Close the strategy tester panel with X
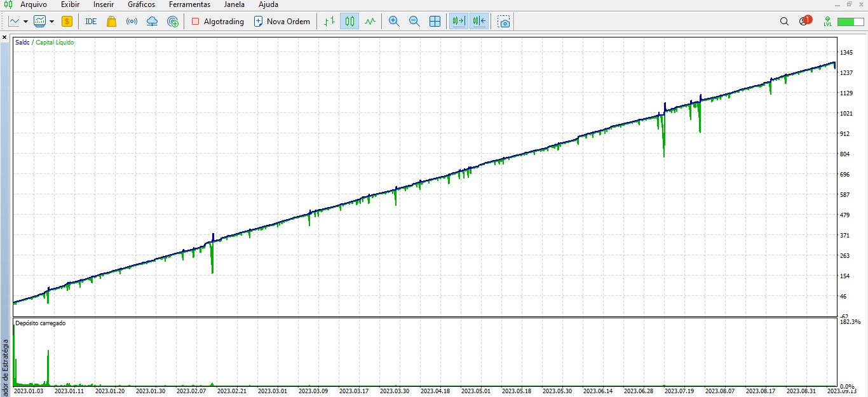Viewport: 868px width, 397px height. point(4,37)
